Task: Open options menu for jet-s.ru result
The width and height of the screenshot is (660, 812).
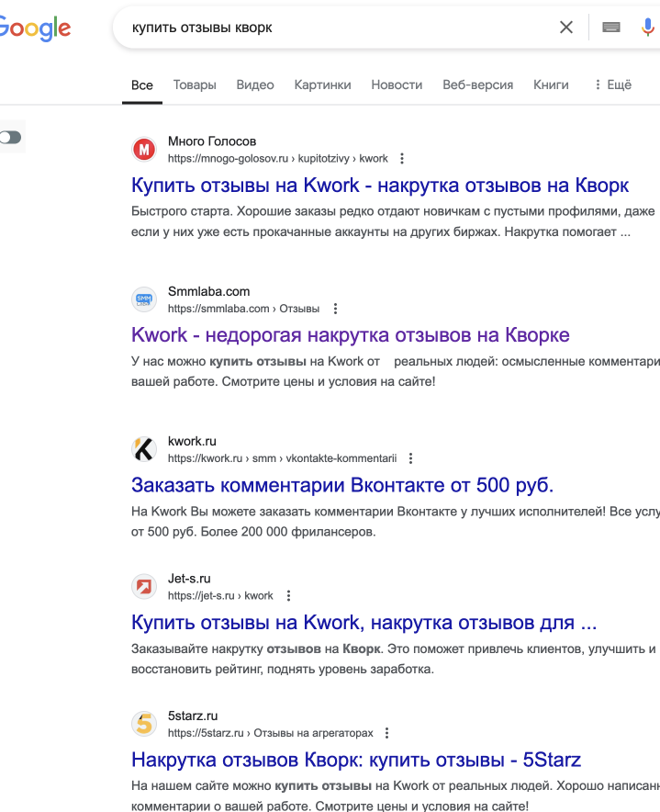Action: coord(289,595)
